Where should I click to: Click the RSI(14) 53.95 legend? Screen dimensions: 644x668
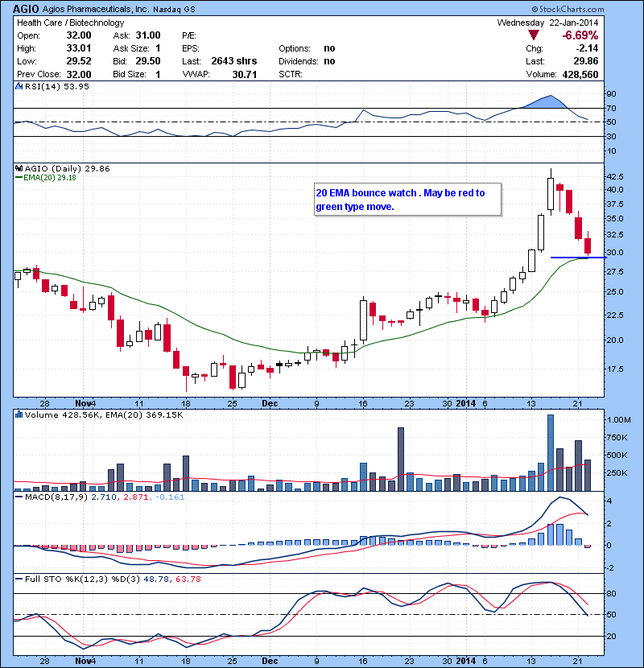57,86
